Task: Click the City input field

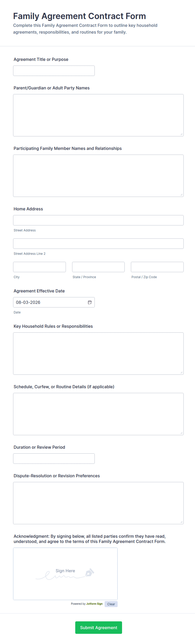Action: point(40,267)
